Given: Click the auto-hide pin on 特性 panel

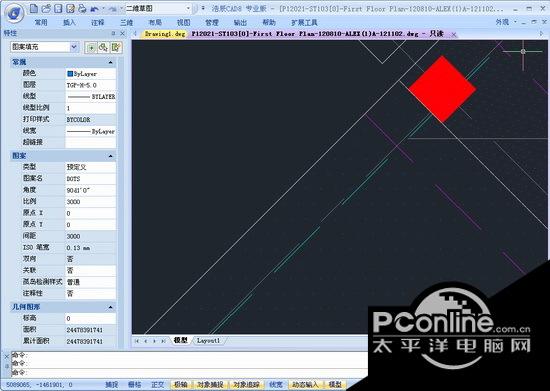Looking at the screenshot, I should [x=113, y=33].
